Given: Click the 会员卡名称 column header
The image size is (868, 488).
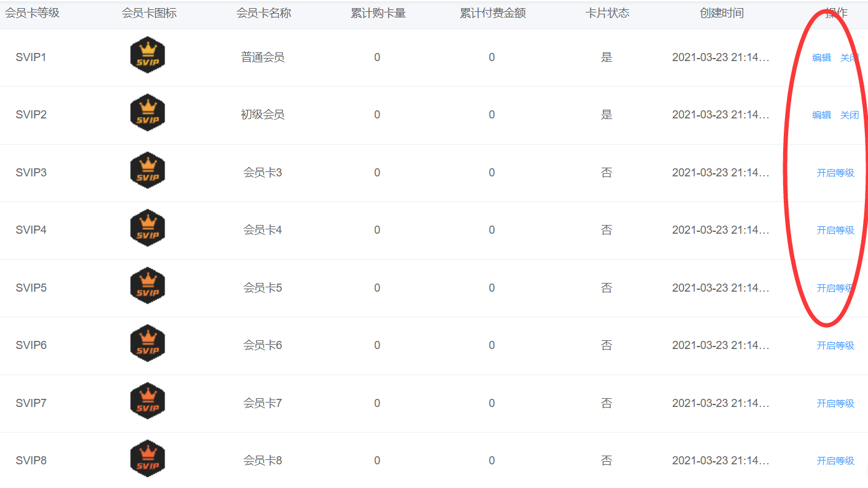Looking at the screenshot, I should point(264,13).
